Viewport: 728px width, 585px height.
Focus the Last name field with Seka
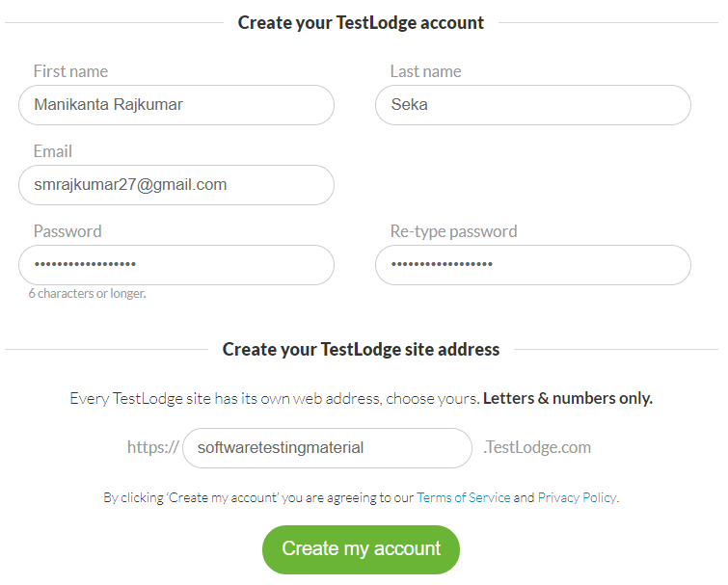pos(533,105)
